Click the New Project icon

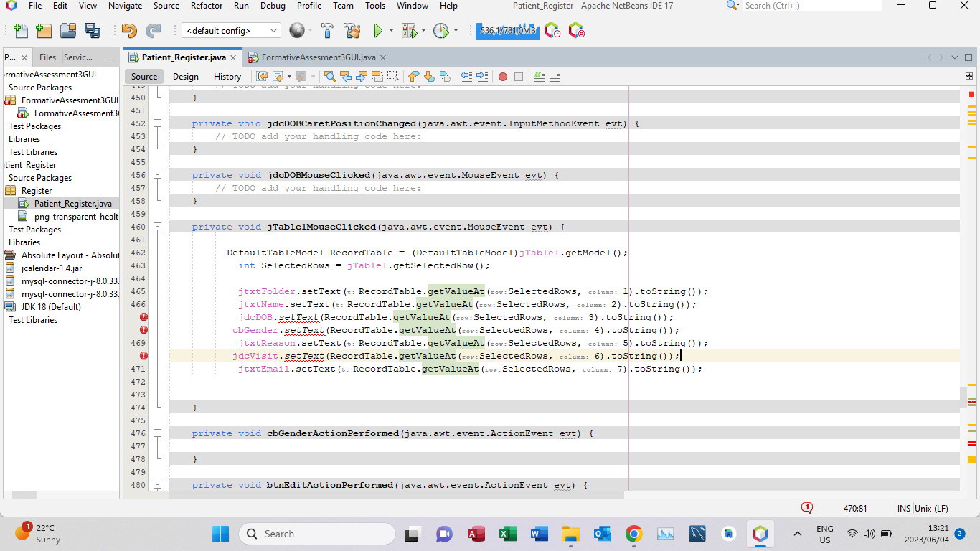tap(43, 31)
